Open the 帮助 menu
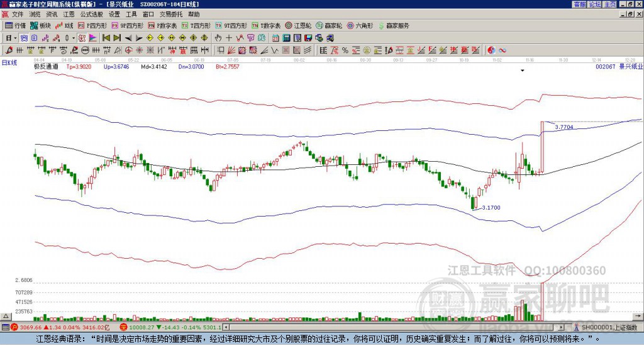644x345 pixels. 194,14
